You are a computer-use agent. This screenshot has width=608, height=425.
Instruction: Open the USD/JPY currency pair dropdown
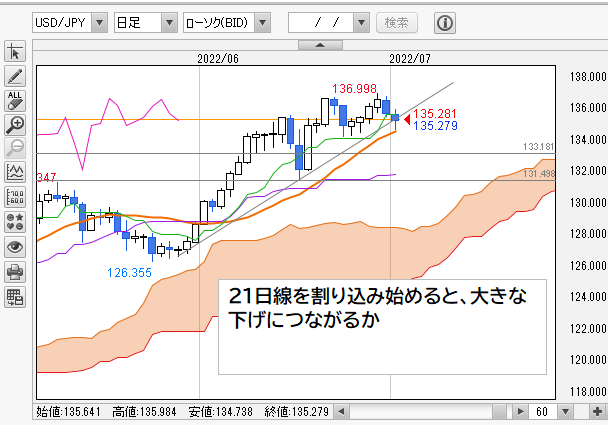coord(100,23)
